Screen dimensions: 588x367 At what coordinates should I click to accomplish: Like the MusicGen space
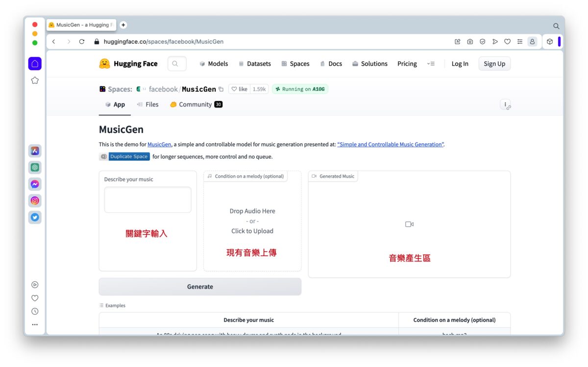240,89
